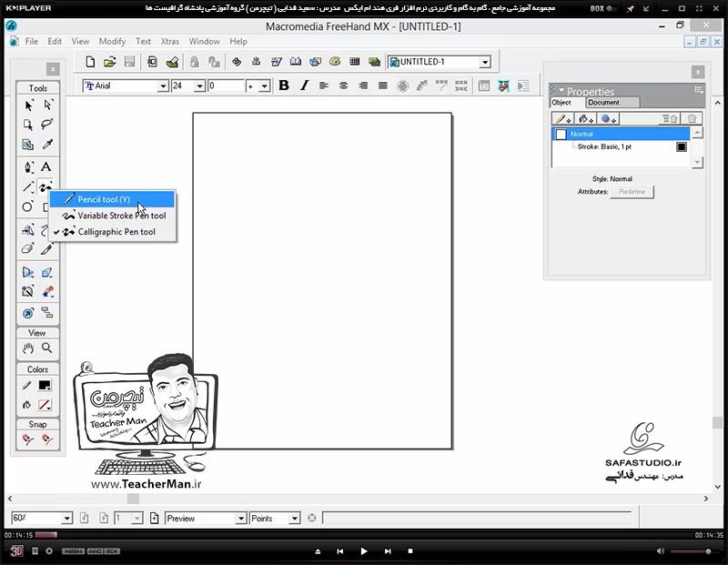
Task: Align text right in text toolbar
Action: pyautogui.click(x=363, y=86)
